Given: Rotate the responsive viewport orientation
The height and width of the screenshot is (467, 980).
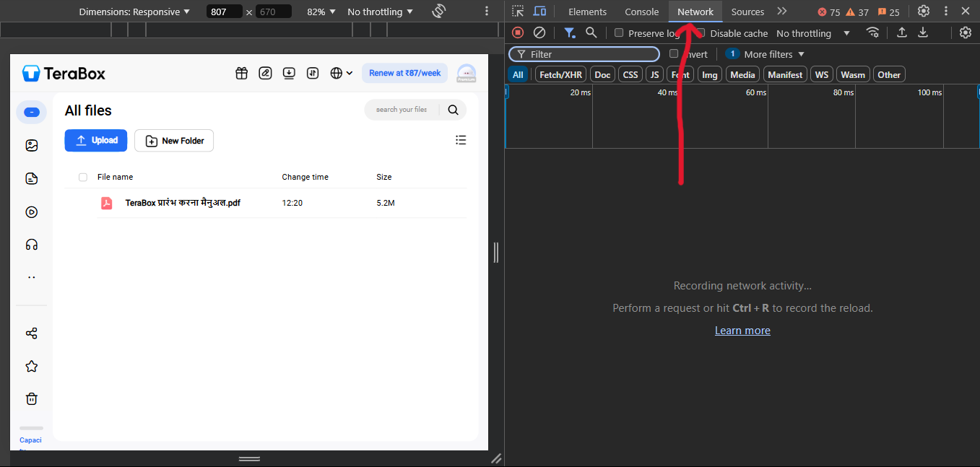Looking at the screenshot, I should pyautogui.click(x=439, y=12).
